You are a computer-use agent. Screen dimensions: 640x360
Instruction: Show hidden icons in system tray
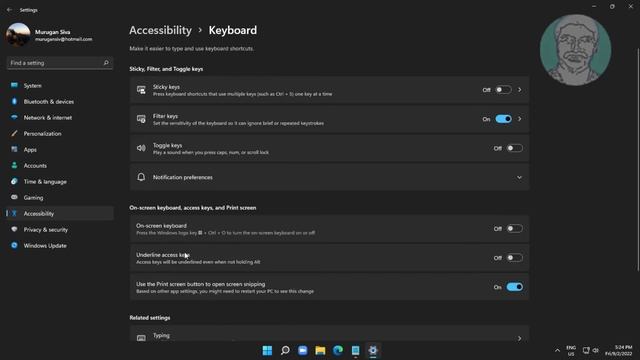click(557, 350)
